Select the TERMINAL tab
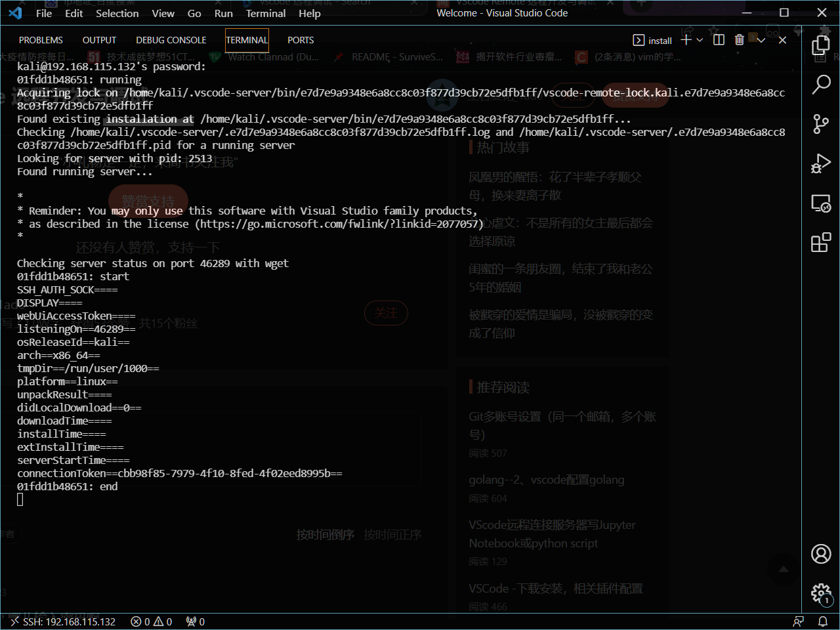The height and width of the screenshot is (630, 840). coord(247,40)
